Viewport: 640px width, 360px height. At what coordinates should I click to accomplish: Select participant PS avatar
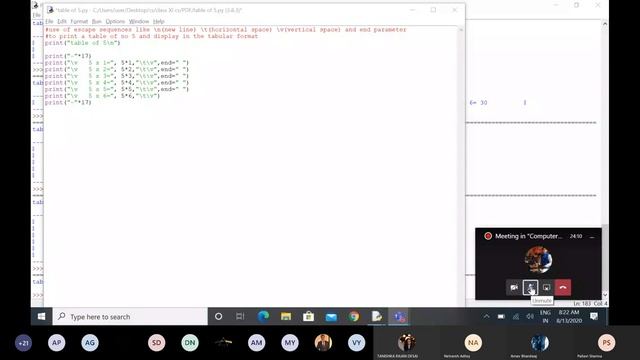606,343
